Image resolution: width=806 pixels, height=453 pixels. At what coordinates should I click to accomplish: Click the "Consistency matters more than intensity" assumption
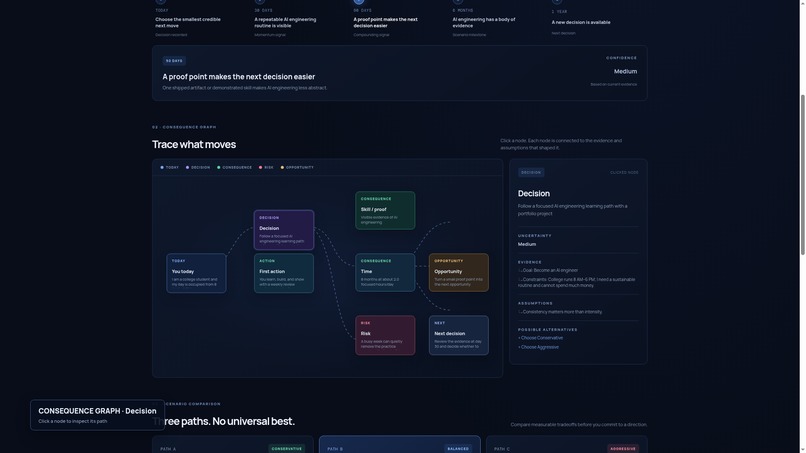(x=560, y=312)
